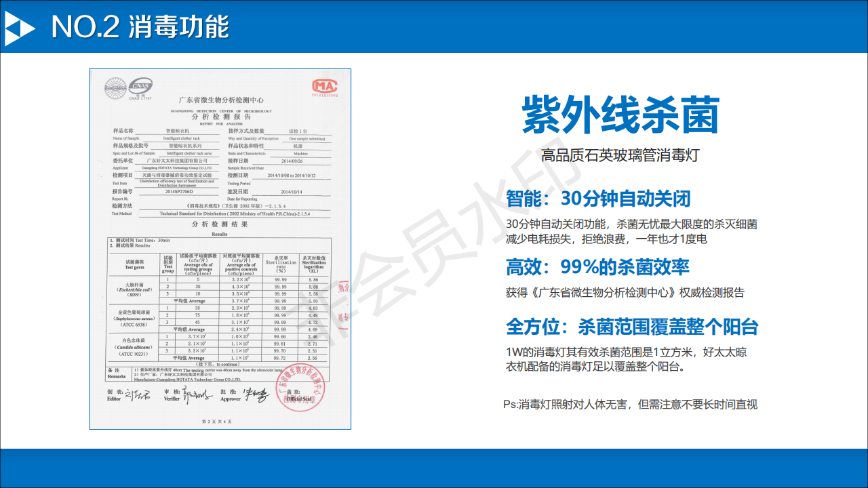Click the '高效：99%的杀菌效率' heading
Image resolution: width=868 pixels, height=488 pixels.
[x=597, y=267]
